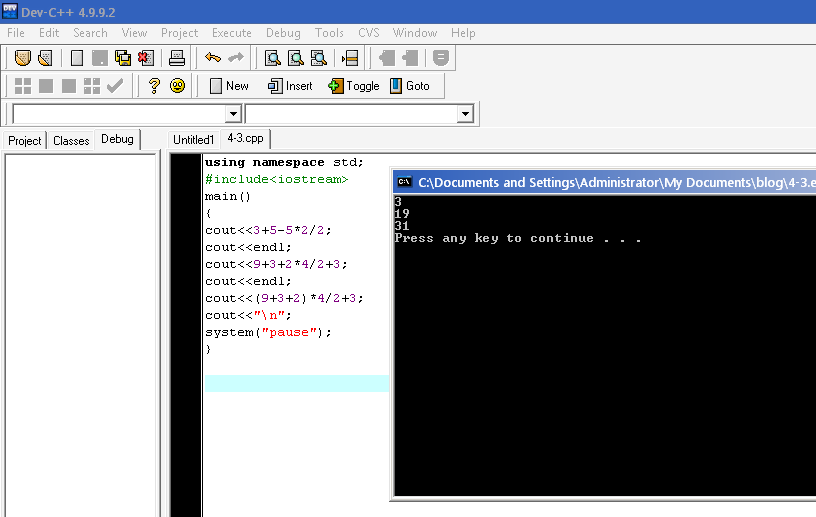Click the Goto line icon

350,58
